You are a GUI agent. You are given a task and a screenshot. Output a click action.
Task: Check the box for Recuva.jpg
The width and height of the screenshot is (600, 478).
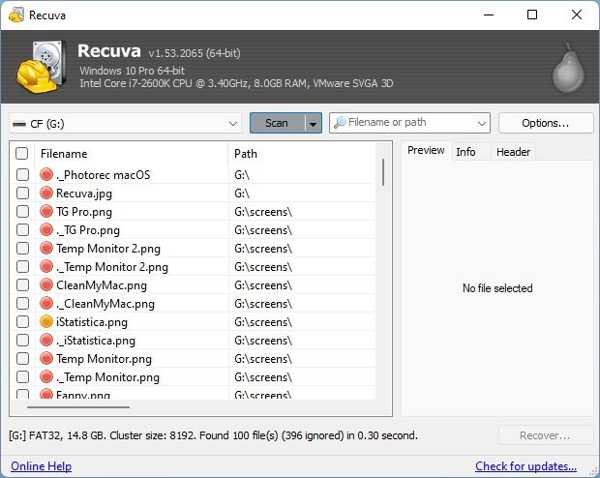tap(23, 193)
